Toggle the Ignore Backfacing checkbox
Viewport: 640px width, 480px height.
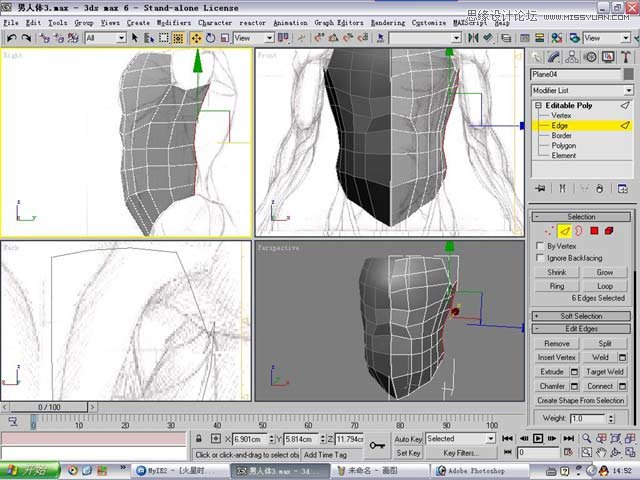pos(540,258)
